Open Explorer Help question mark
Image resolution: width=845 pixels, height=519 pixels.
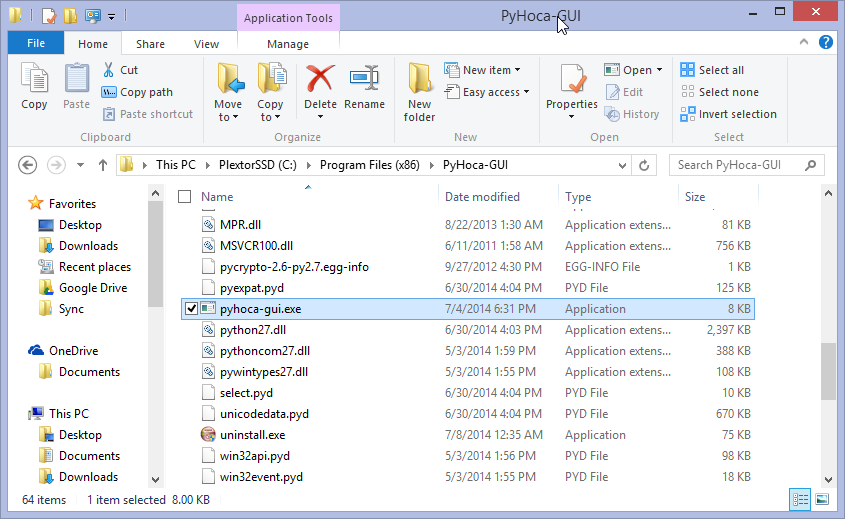click(x=826, y=42)
